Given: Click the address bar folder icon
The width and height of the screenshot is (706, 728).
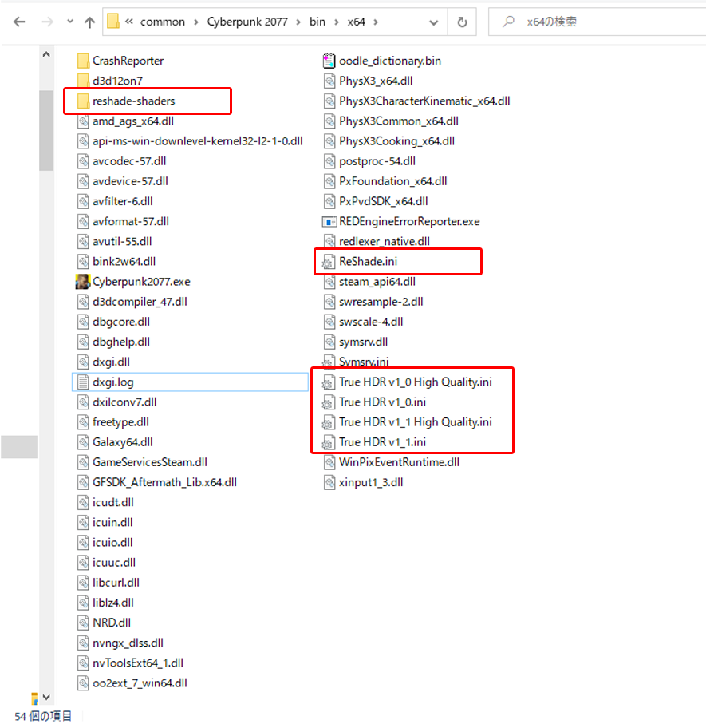Looking at the screenshot, I should point(113,22).
